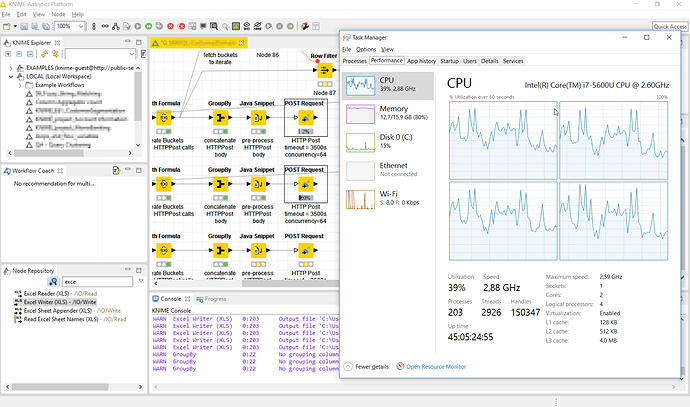
Task: Select Excel Sheet Appender (XLS) node
Action: (x=67, y=311)
